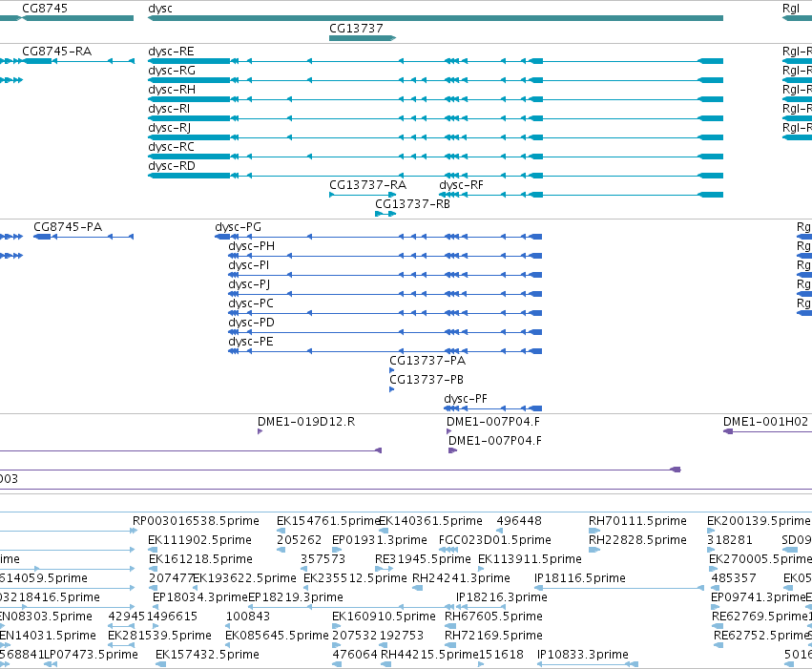Click EST RH24241.3prime
Screen dimensions: 812x669
click(417, 588)
